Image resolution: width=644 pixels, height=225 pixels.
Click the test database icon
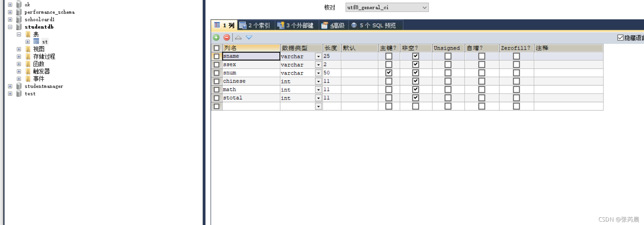point(19,94)
